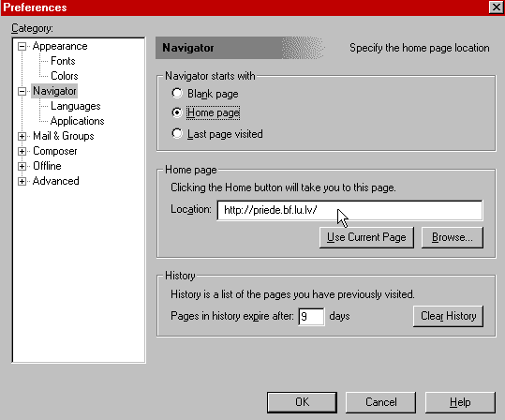Expand the Mail & Groups category
505x420 pixels.
(22, 136)
